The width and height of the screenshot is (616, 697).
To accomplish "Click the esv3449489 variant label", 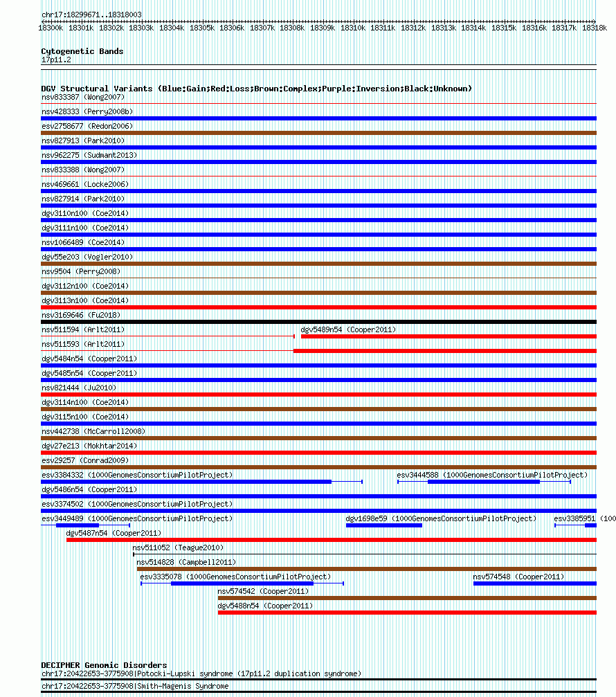I will 137,518.
